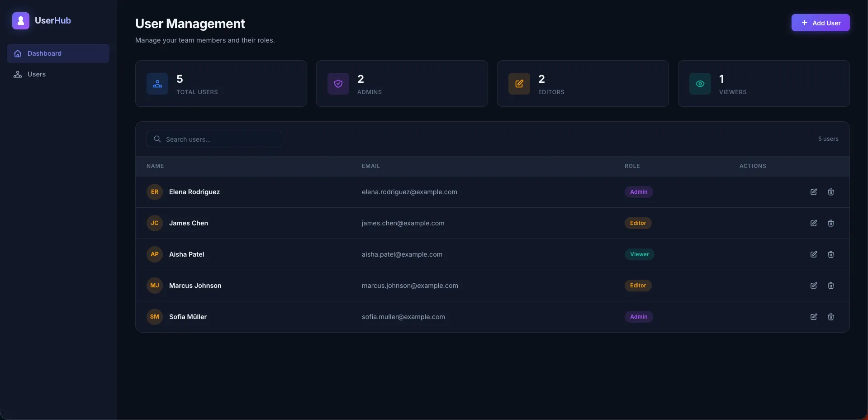Delete James Chen using the trash icon

point(830,223)
